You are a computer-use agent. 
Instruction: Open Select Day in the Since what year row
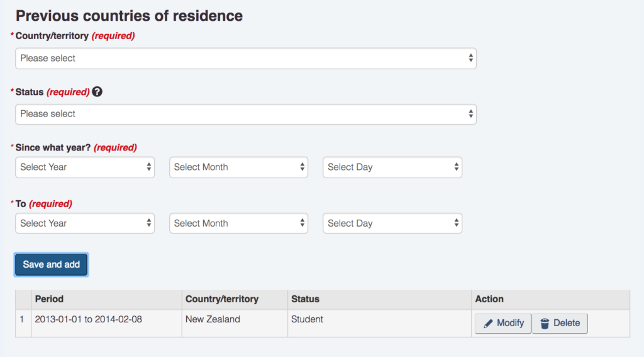tap(392, 167)
